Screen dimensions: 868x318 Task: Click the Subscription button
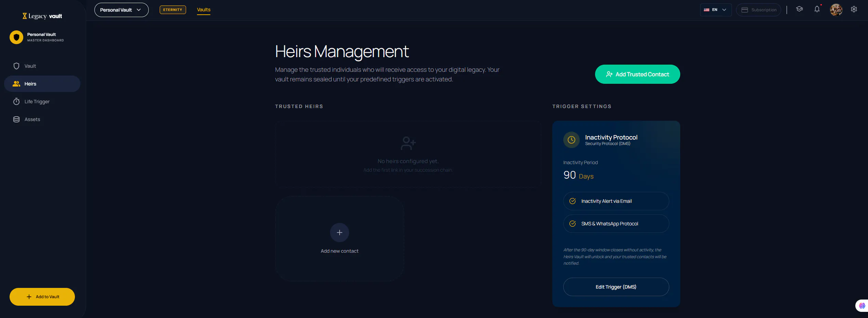(759, 10)
